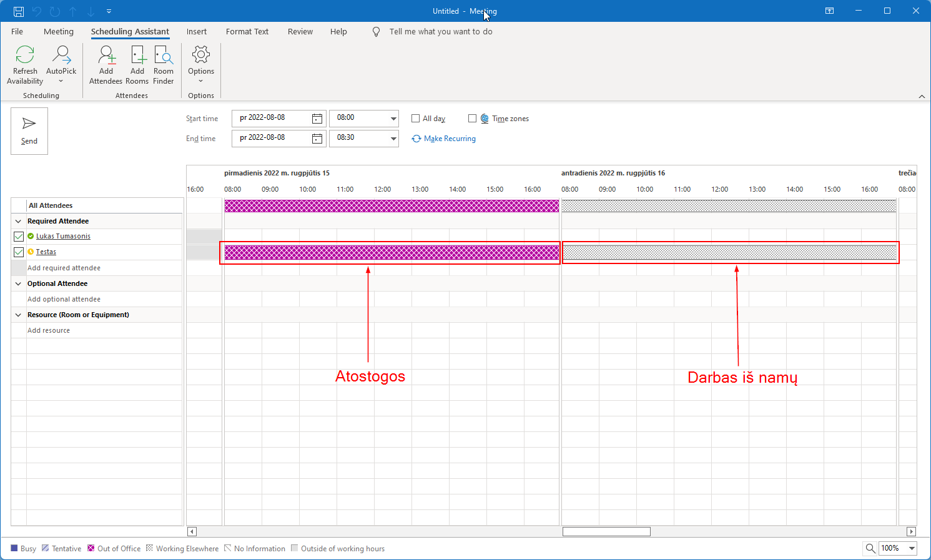The width and height of the screenshot is (931, 560).
Task: Collapse the Resource (Room or Equipment) group
Action: click(x=18, y=315)
